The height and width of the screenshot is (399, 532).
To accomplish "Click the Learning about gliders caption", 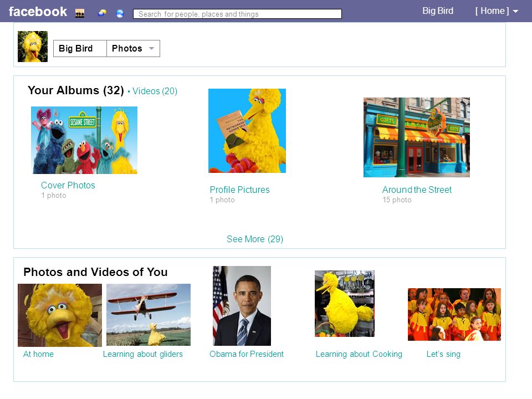I will click(143, 354).
